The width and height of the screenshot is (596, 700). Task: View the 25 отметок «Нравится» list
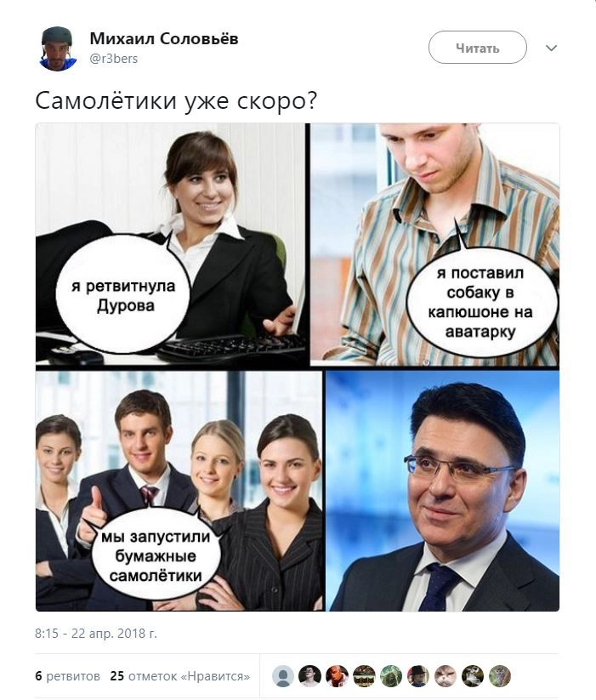pos(180,676)
